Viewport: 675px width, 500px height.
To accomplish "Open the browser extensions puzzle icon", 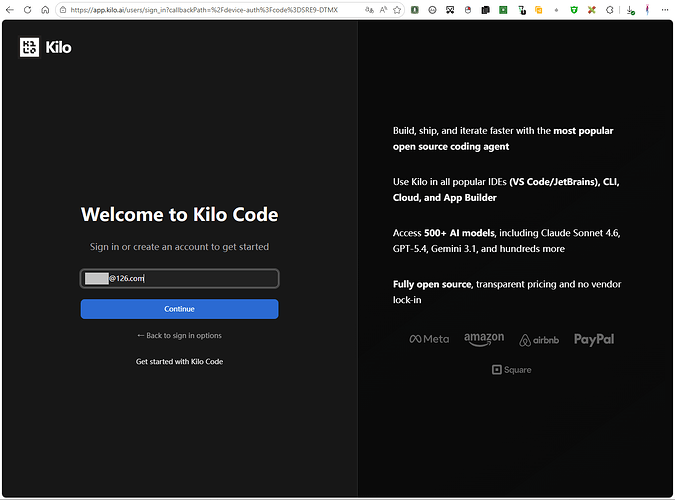I will pyautogui.click(x=610, y=9).
